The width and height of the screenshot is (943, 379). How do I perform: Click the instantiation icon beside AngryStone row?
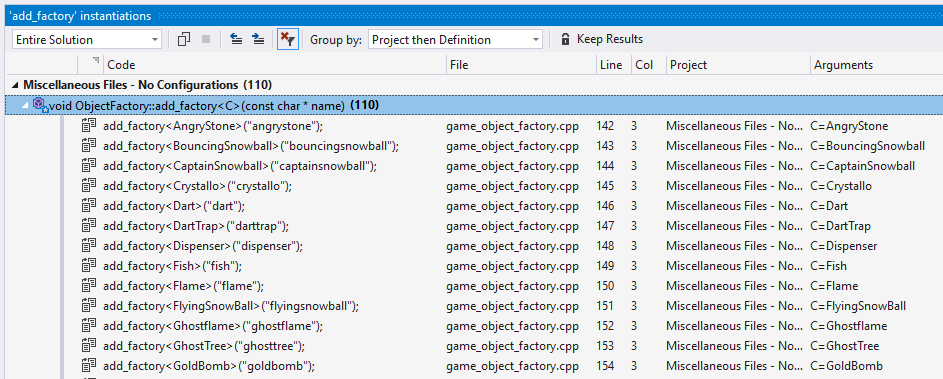point(89,126)
